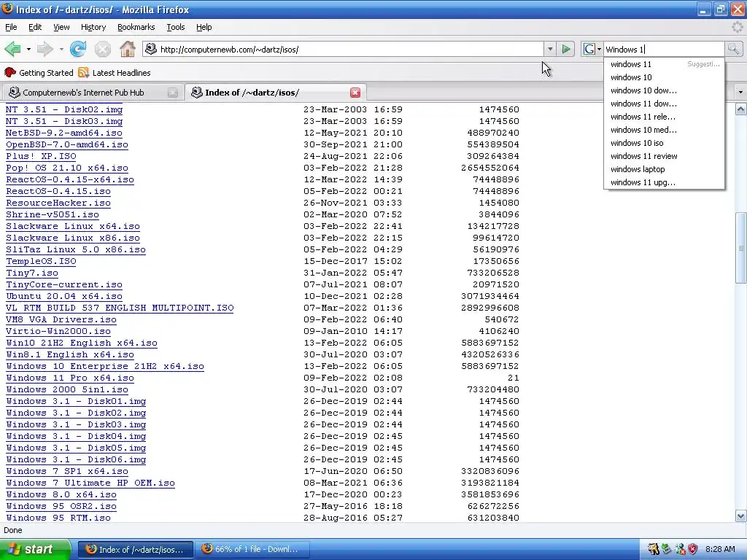Open the Back history dropdown arrow

point(28,49)
